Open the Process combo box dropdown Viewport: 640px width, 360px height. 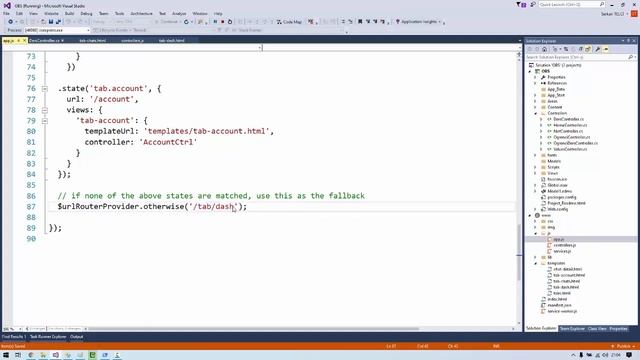click(x=88, y=30)
